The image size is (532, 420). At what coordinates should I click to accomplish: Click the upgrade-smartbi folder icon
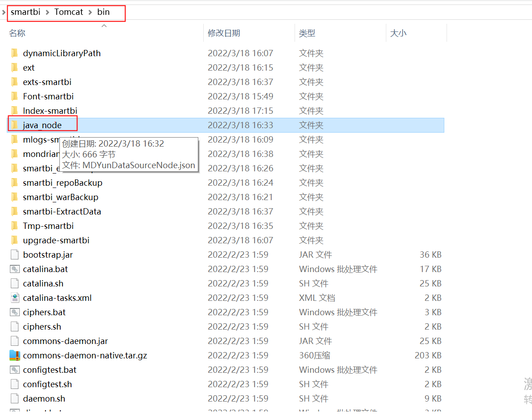coord(14,240)
